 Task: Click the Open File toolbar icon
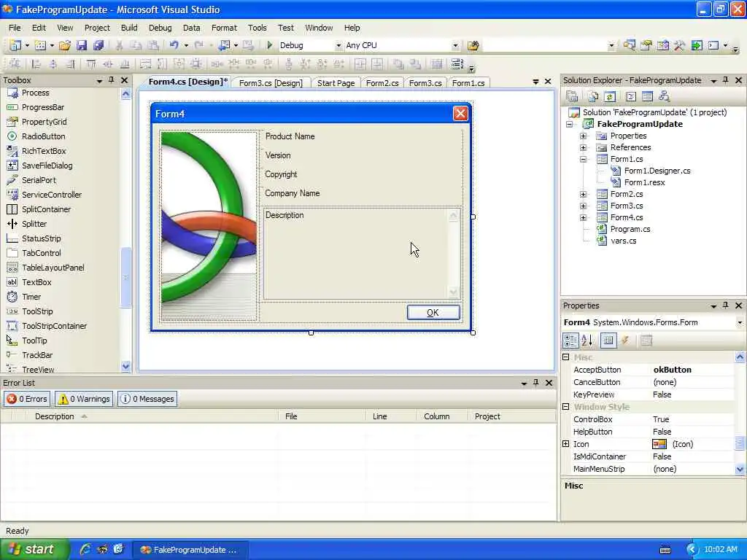click(x=65, y=45)
